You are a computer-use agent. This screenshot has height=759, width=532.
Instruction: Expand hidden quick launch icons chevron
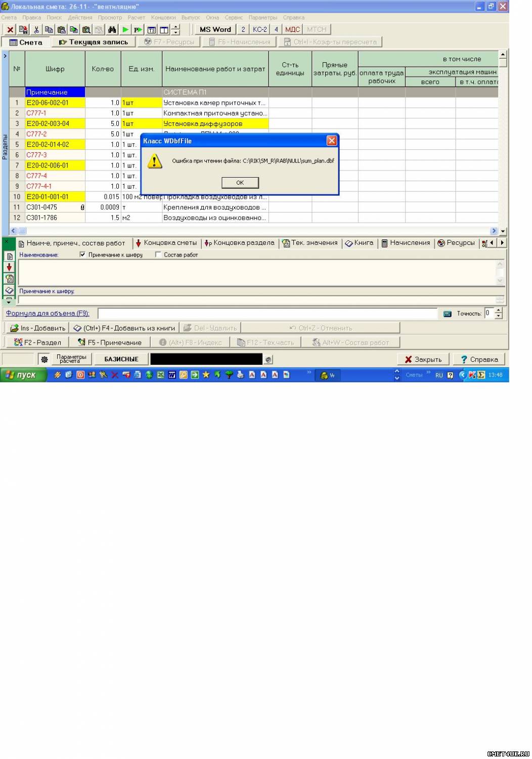(x=309, y=372)
